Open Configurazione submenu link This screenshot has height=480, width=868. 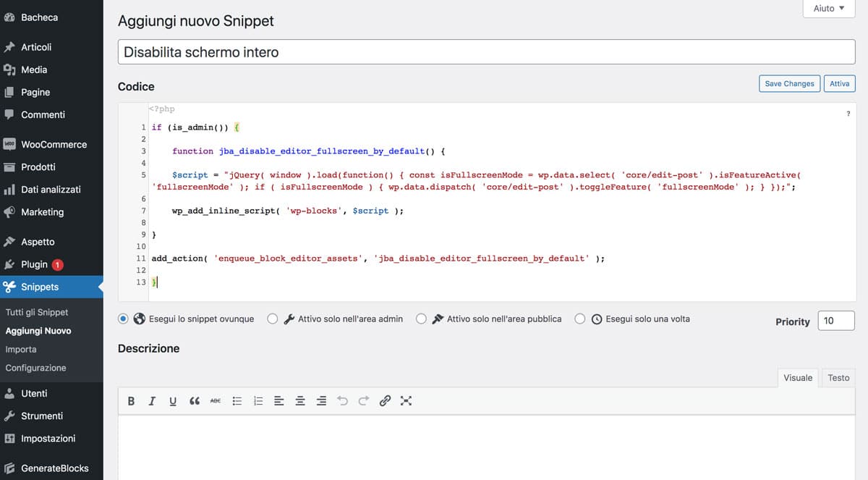35,368
